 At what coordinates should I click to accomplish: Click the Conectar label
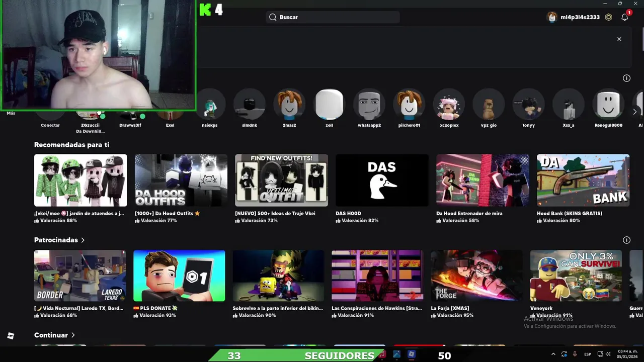(50, 125)
